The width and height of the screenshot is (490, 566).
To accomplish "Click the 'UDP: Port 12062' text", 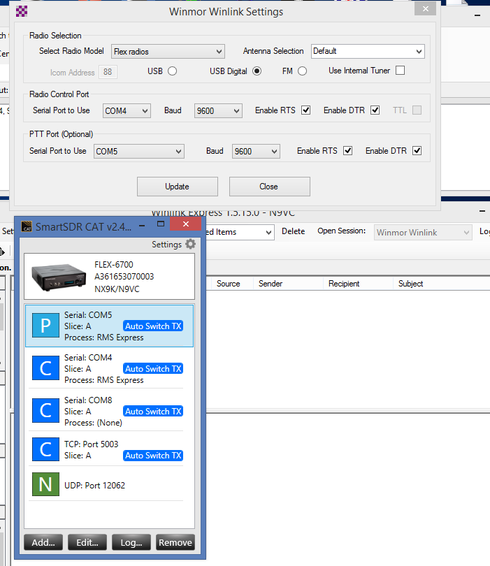I will click(95, 486).
